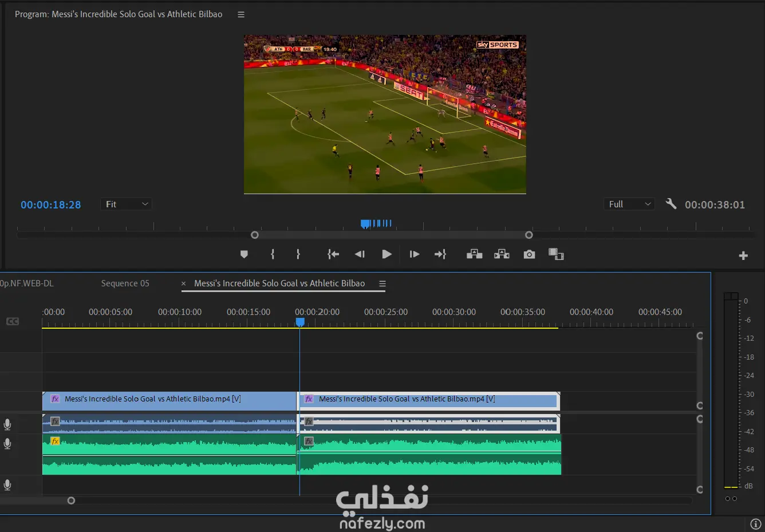Image resolution: width=765 pixels, height=532 pixels.
Task: Toggle the right channel solo under audio meter
Action: click(735, 499)
